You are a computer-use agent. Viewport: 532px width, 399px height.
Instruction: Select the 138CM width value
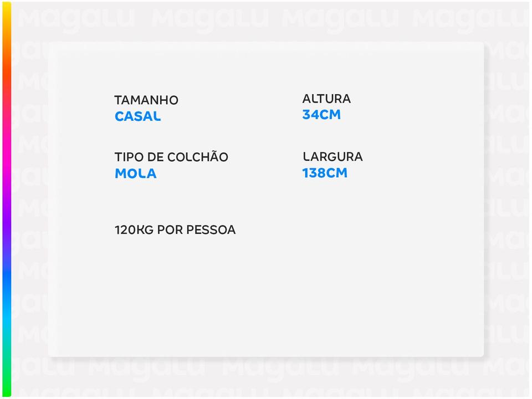325,173
